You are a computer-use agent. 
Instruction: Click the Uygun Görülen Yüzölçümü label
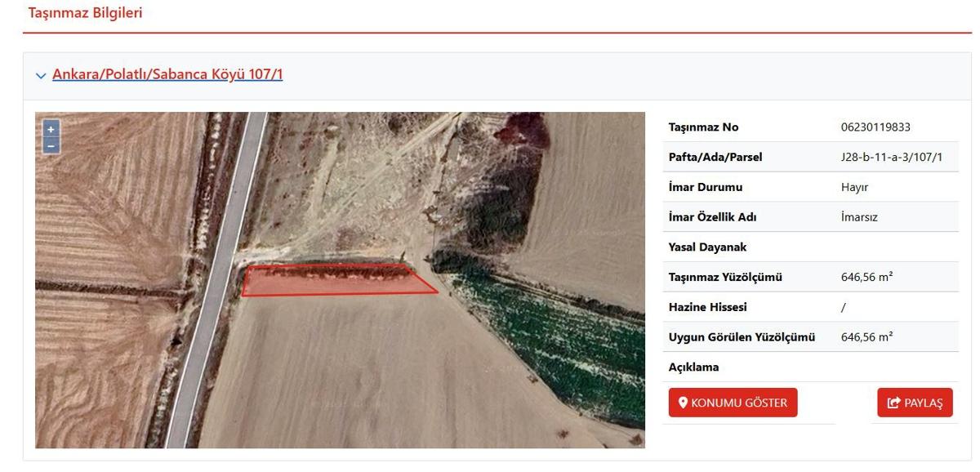742,337
